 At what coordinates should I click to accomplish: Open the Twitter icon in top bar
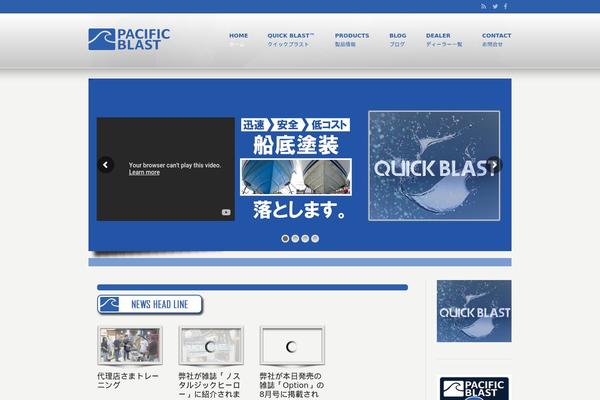pos(495,7)
